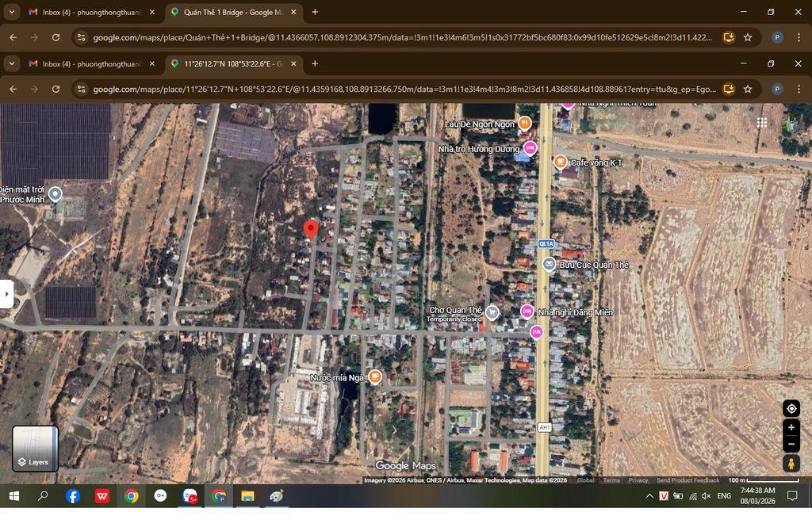Select the Điện mặt trời Phước Minh marker

[55, 194]
